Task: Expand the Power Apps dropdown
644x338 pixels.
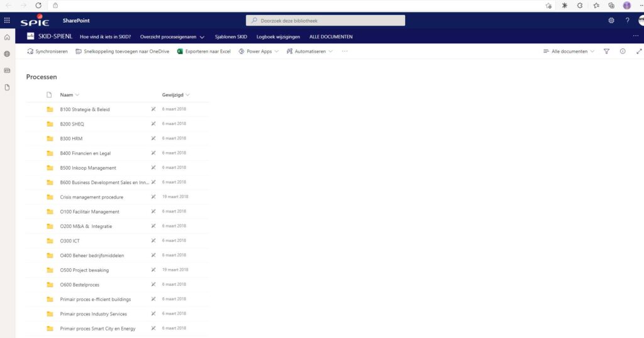Action: pyautogui.click(x=258, y=52)
